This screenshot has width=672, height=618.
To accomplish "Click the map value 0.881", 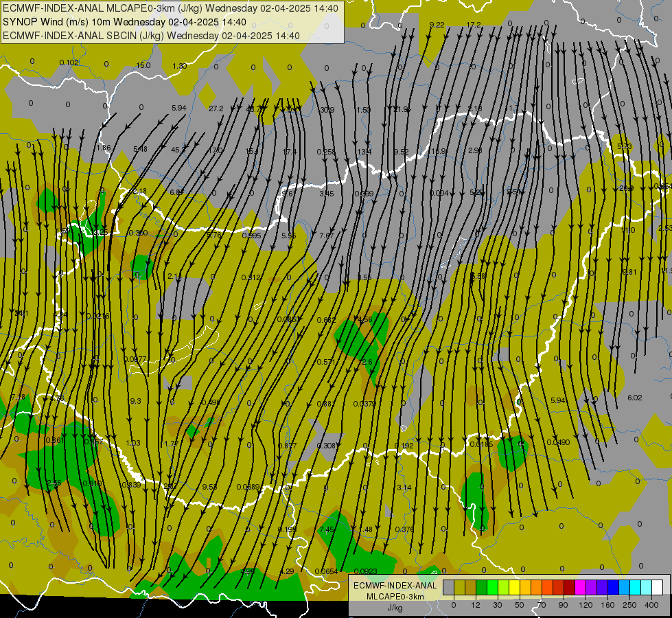I will point(326,404).
